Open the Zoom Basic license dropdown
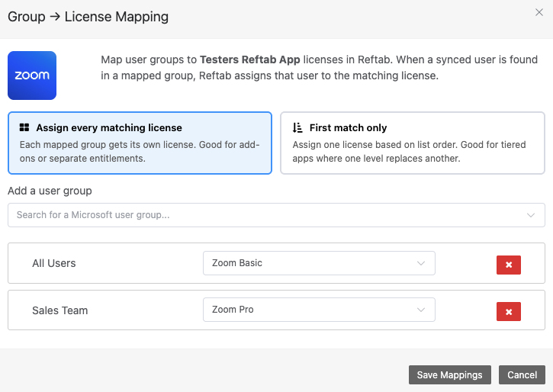This screenshot has width=553, height=392. [319, 263]
